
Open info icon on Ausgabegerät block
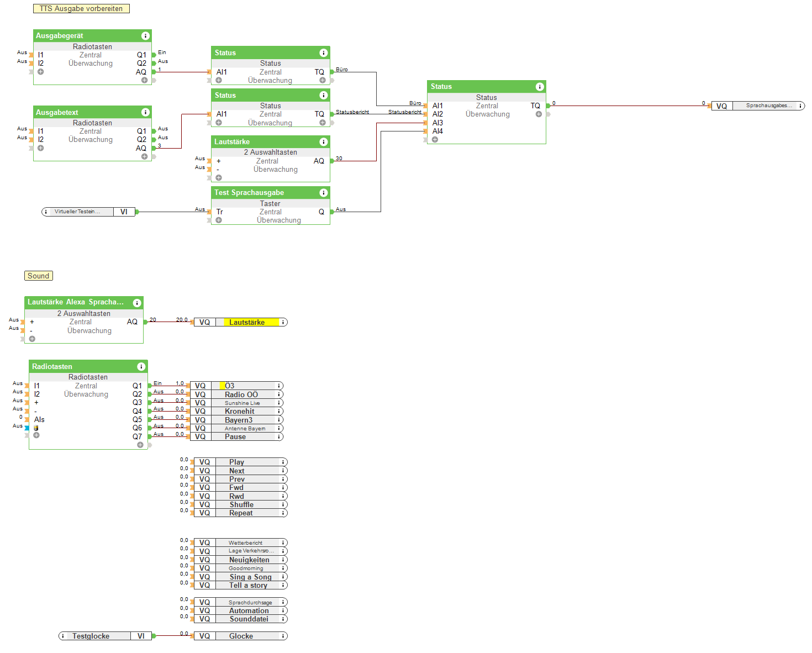[145, 36]
